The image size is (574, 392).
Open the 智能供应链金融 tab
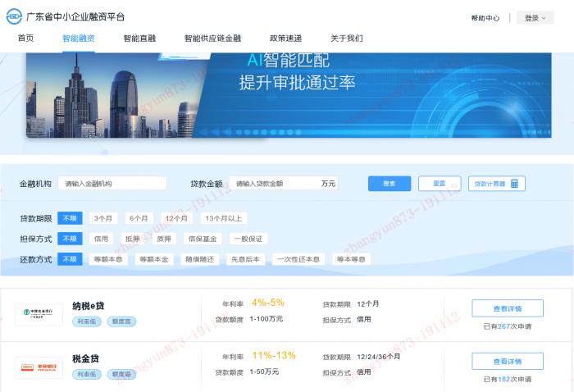212,38
